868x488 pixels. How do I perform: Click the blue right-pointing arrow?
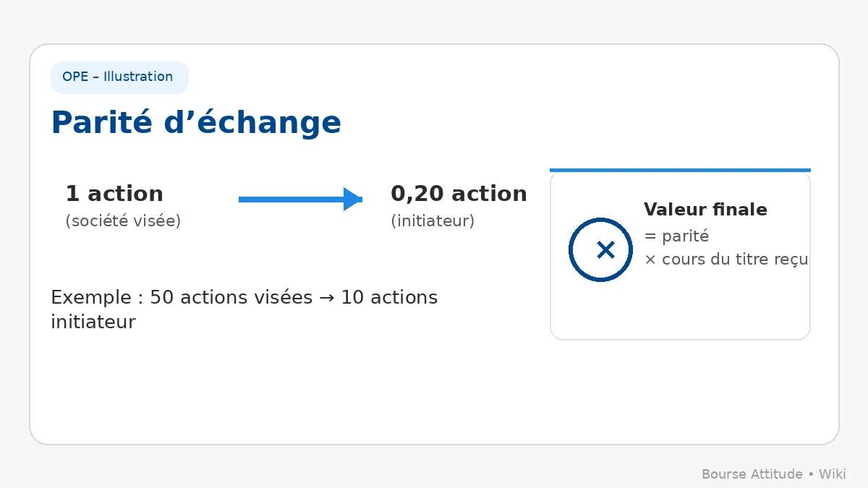click(300, 199)
